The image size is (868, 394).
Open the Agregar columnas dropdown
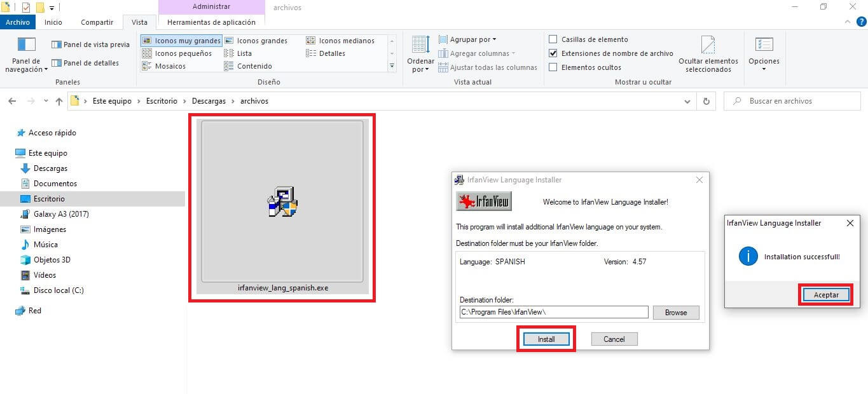[477, 53]
